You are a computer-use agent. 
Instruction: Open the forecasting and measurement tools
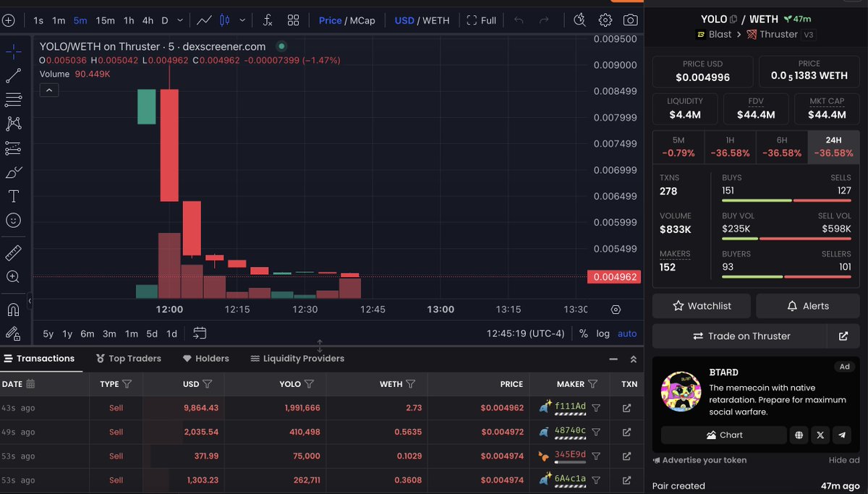(x=13, y=148)
